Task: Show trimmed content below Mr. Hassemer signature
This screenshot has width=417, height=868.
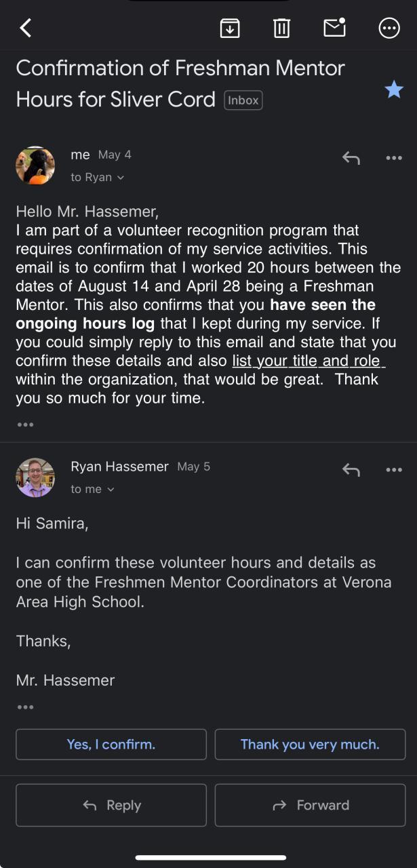Action: [25, 707]
